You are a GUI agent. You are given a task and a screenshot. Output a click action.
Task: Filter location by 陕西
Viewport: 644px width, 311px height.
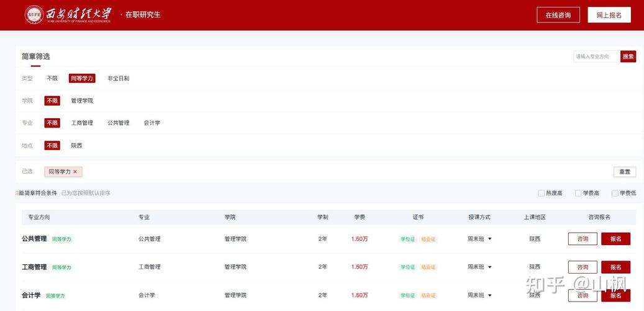click(x=76, y=146)
